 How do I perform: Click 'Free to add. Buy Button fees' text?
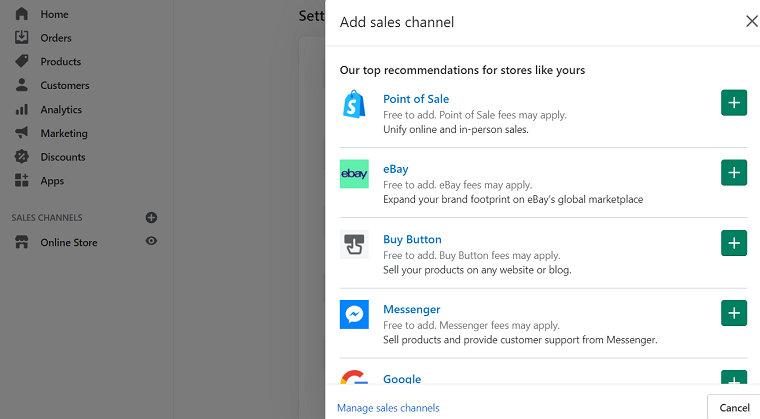click(472, 255)
